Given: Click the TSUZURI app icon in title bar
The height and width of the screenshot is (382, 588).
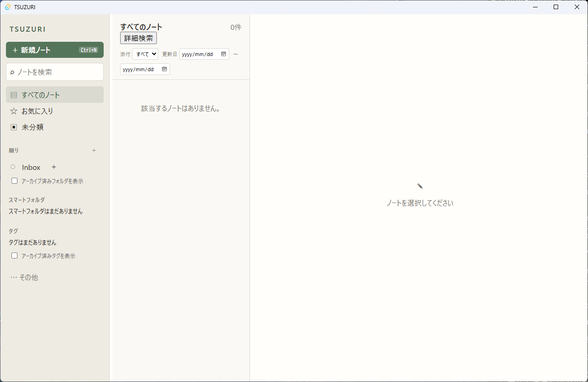Looking at the screenshot, I should tap(8, 7).
